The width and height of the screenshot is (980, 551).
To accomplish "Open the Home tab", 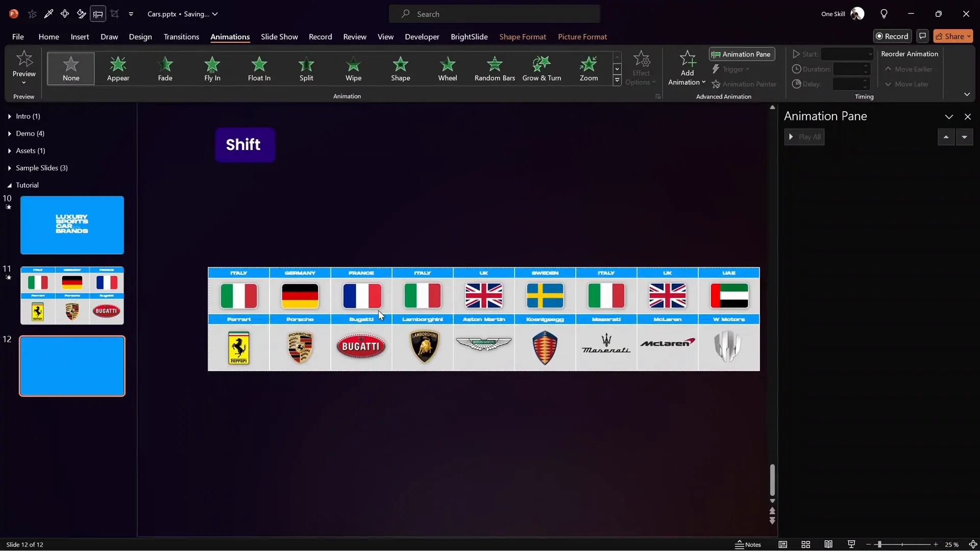I will pos(48,37).
